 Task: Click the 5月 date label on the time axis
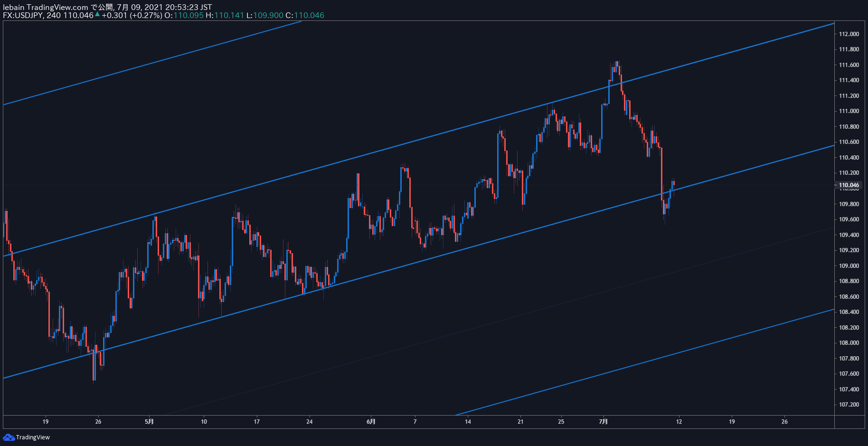coord(149,421)
